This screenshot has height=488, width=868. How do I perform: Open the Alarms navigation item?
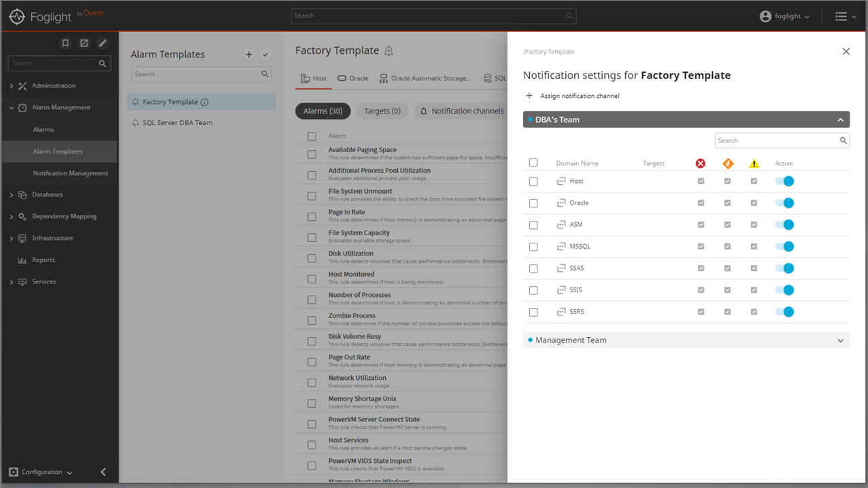44,129
